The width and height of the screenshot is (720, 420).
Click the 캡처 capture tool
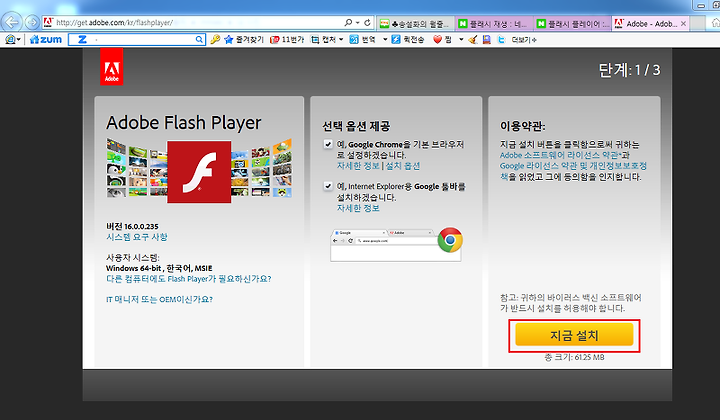(x=324, y=40)
